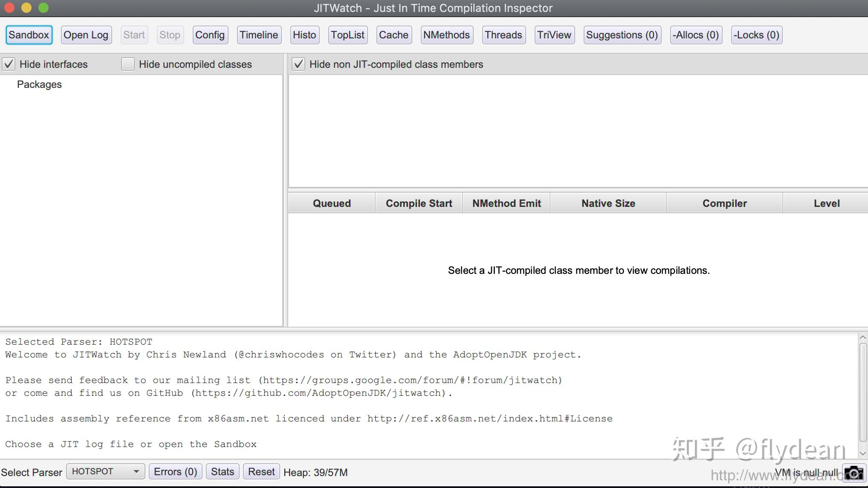Uncheck Hide interfaces checkbox
Viewport: 868px width, 488px height.
pyautogui.click(x=9, y=64)
